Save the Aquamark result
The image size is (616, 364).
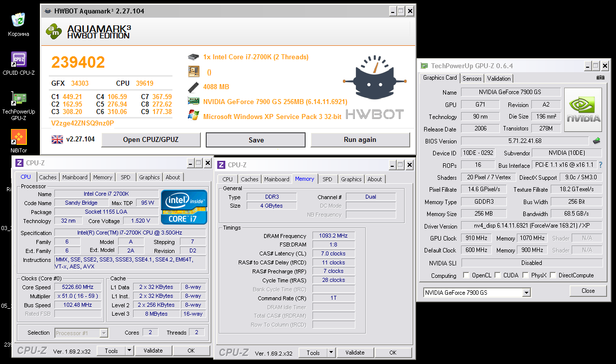(x=256, y=140)
